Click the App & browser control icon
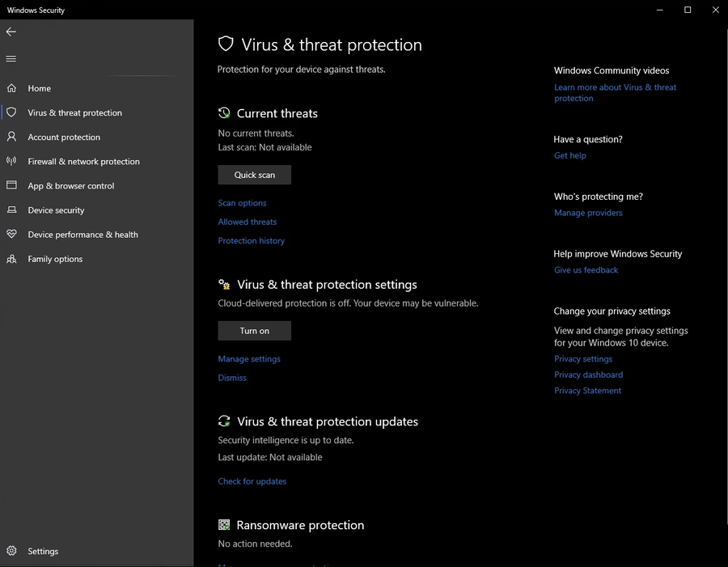 pos(11,185)
